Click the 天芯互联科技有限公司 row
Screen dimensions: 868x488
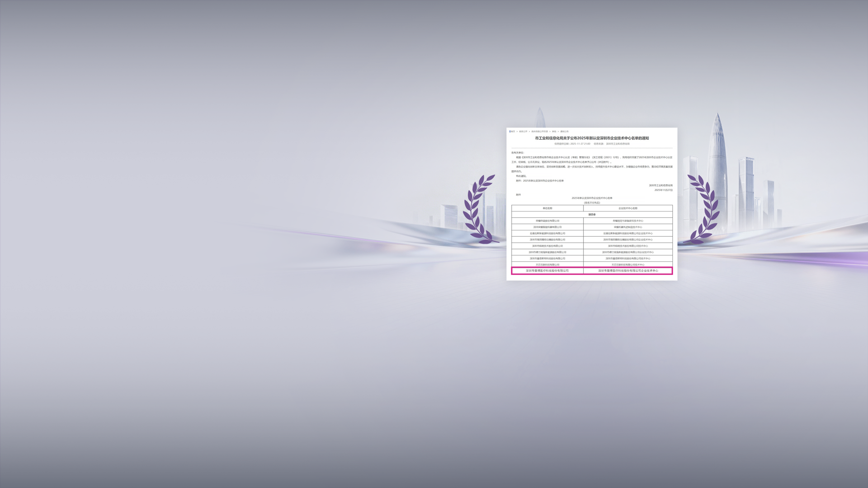547,265
